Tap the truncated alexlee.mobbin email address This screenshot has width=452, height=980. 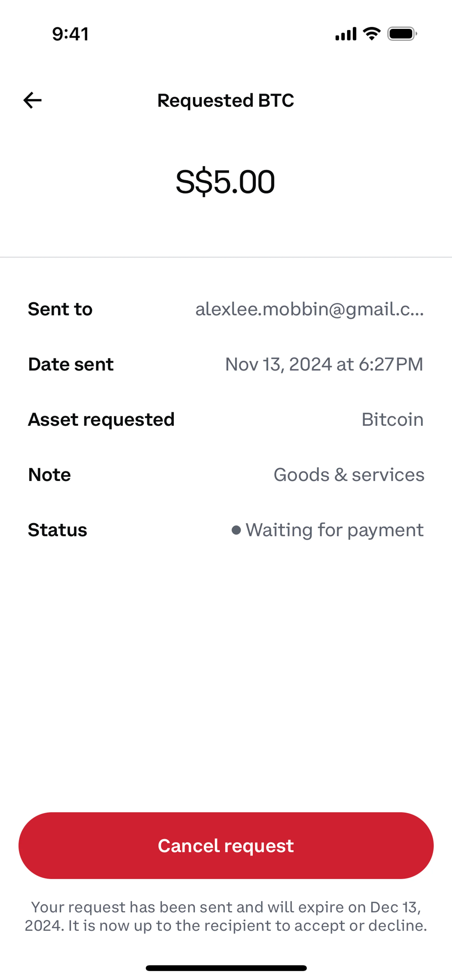(x=309, y=309)
